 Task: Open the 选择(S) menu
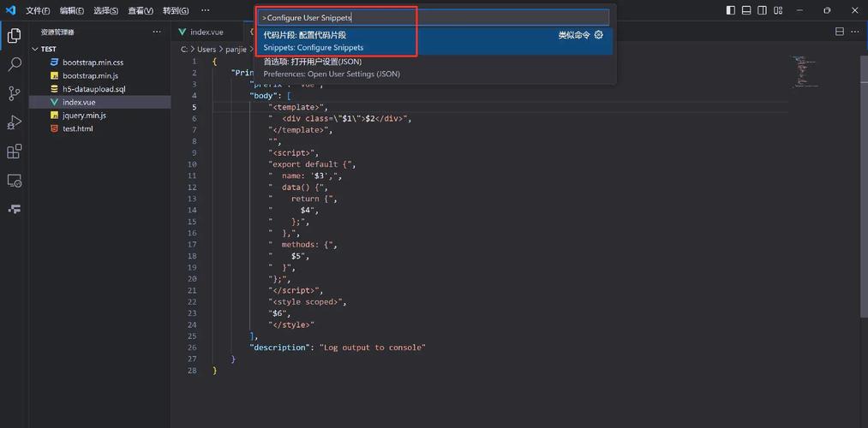coord(105,10)
